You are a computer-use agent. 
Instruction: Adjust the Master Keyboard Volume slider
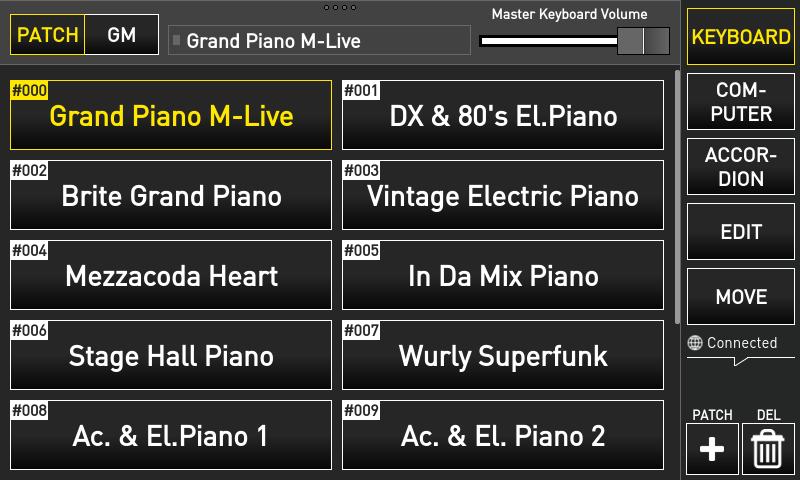pos(630,40)
